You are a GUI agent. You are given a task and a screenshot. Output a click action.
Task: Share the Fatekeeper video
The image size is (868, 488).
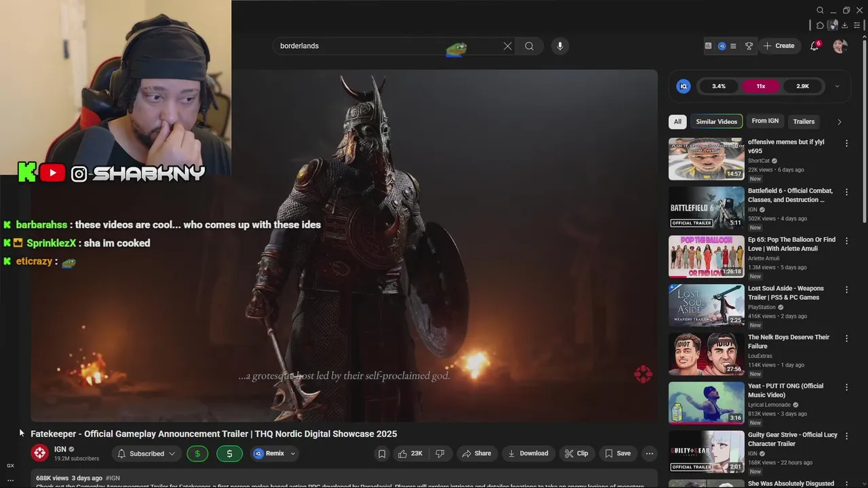click(476, 453)
